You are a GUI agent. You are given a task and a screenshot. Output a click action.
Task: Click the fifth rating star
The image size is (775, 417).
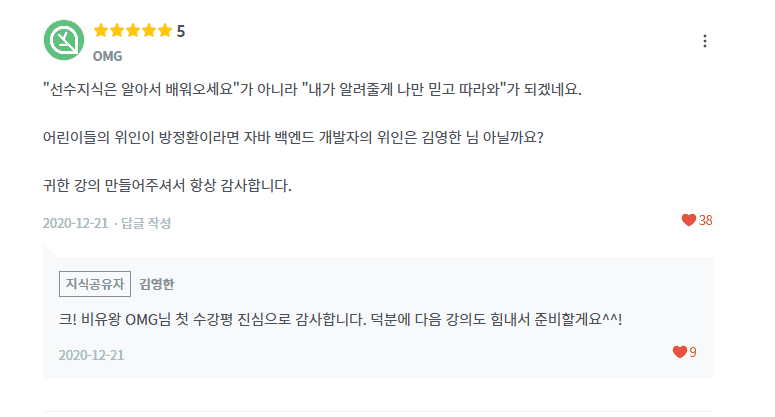pyautogui.click(x=165, y=31)
